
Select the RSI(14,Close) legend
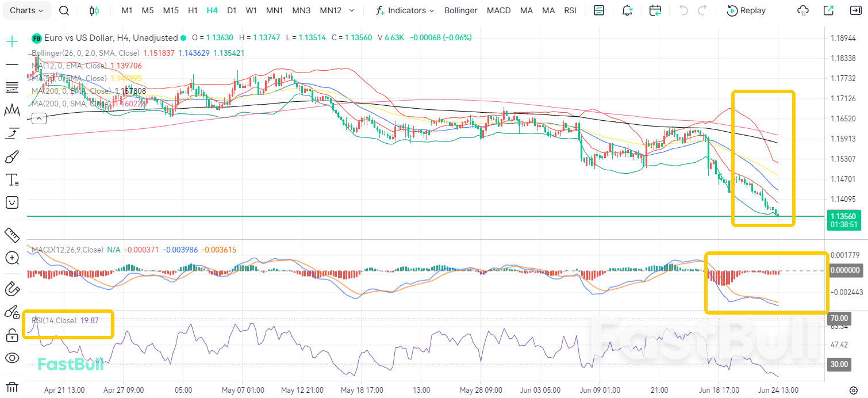(54, 320)
